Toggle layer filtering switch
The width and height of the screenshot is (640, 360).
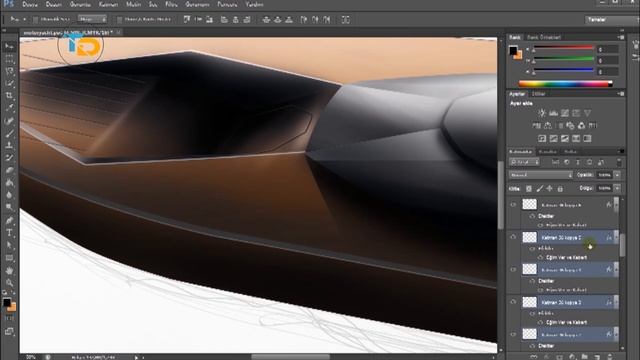click(619, 162)
